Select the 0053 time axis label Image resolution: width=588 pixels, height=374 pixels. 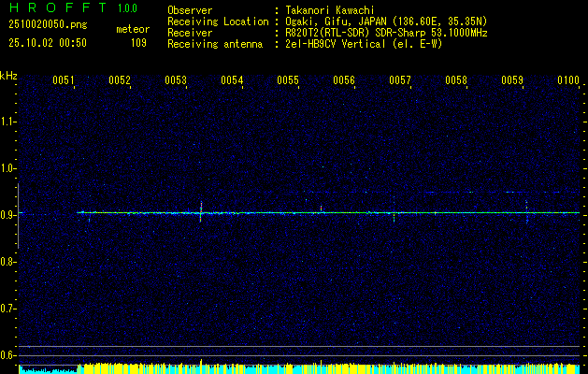point(176,80)
